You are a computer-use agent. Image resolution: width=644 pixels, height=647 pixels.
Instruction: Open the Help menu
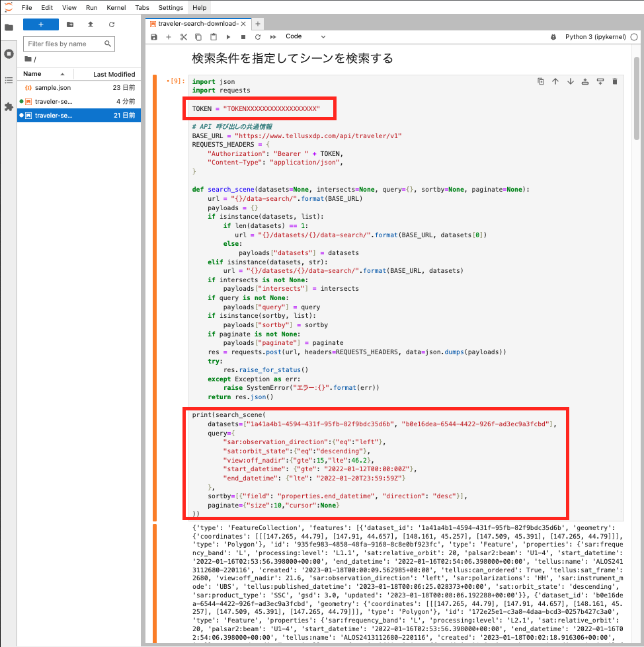tap(200, 7)
